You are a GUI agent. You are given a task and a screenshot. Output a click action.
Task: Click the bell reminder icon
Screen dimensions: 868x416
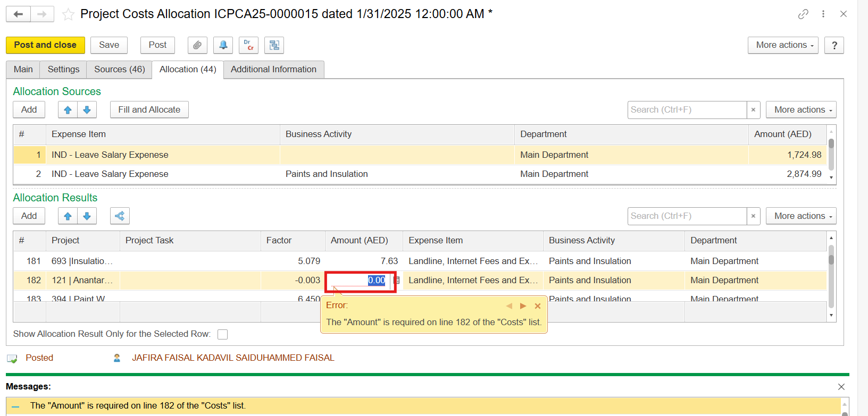tap(223, 45)
